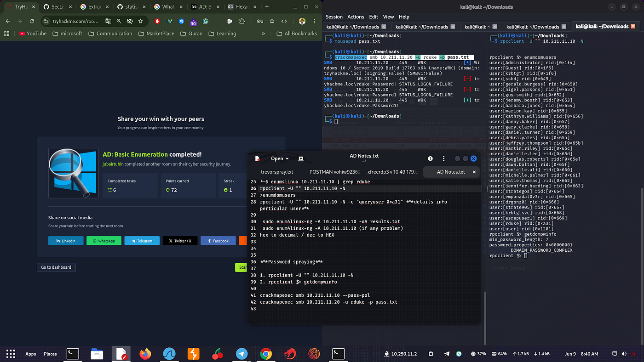The image size is (644, 362).
Task: Open the text editor three-dot menu
Action: [443, 158]
